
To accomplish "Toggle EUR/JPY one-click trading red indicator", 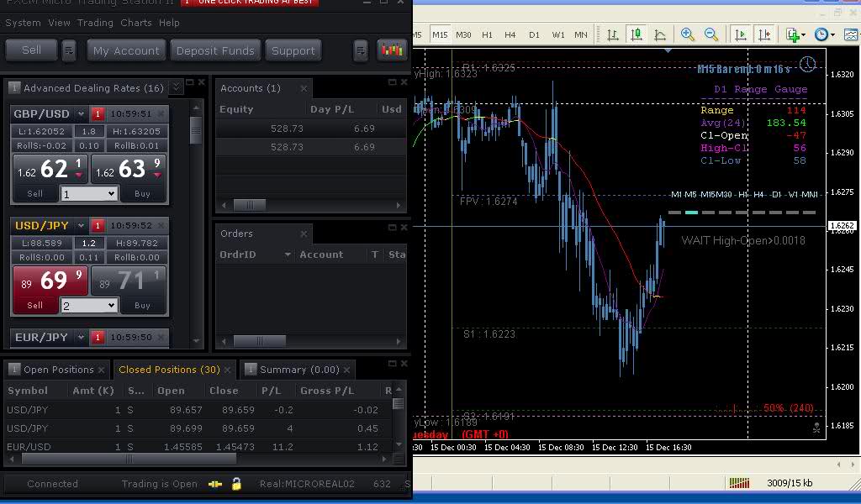I will (98, 338).
